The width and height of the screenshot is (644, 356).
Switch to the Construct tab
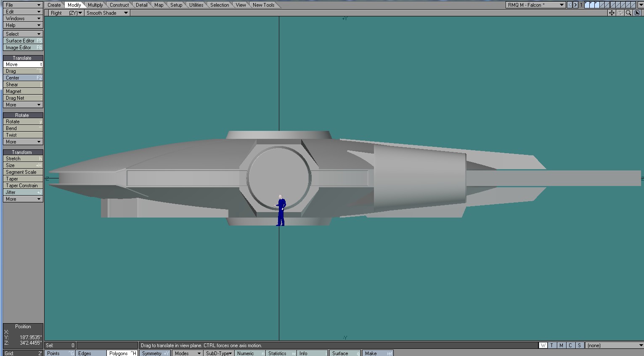click(x=119, y=5)
